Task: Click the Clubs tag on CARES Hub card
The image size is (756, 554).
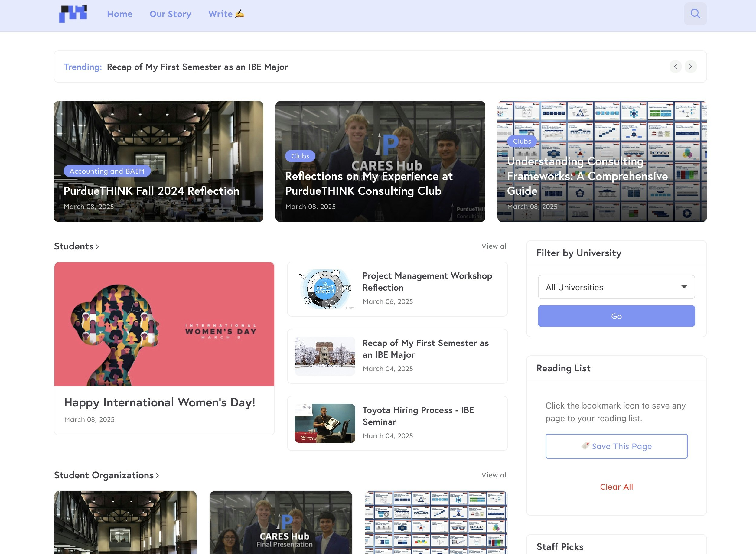Action: coord(300,156)
